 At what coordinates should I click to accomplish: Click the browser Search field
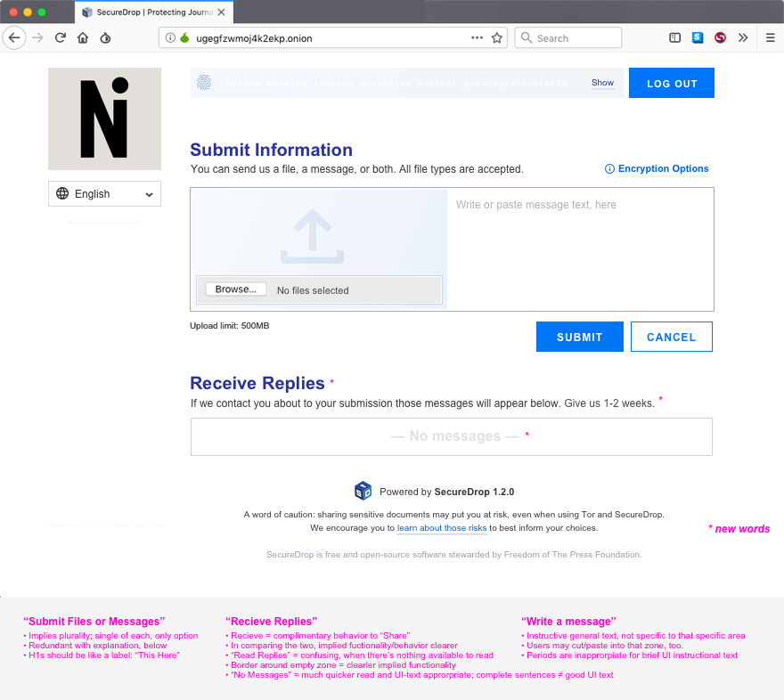click(568, 38)
